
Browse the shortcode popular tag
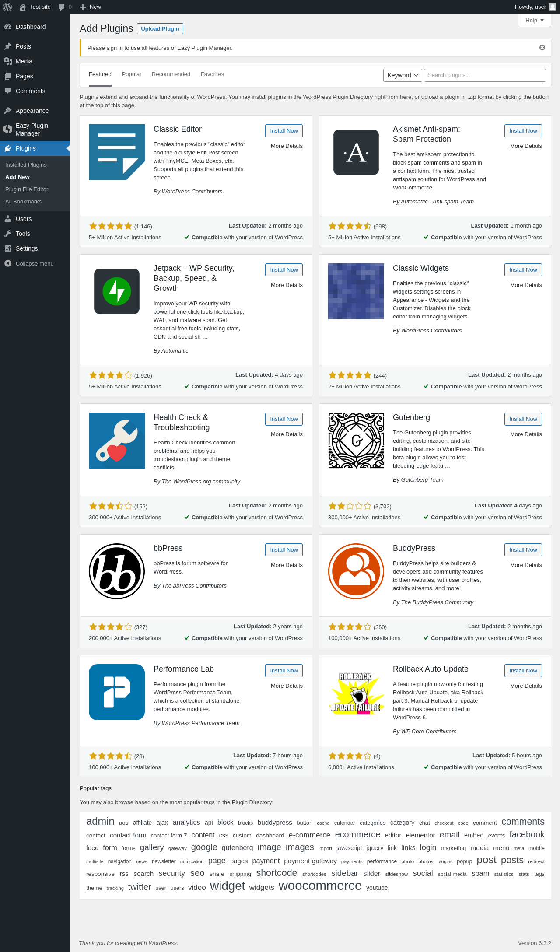coord(276,873)
